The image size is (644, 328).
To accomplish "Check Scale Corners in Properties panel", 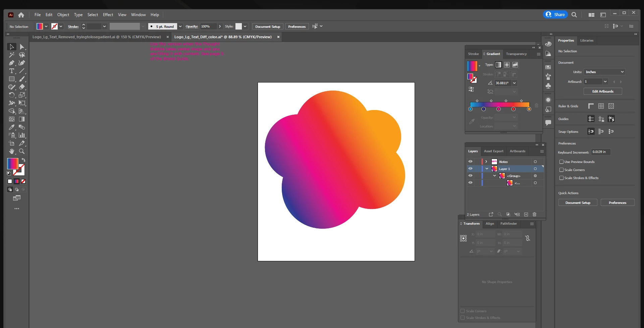I will [561, 170].
